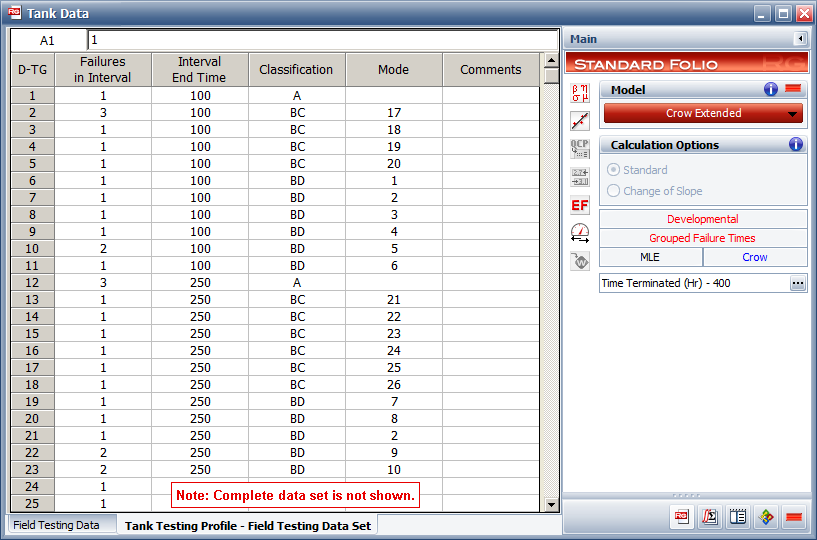Viewport: 817px width, 540px height.
Task: Click the EF effectiveness factors icon
Action: pos(580,205)
